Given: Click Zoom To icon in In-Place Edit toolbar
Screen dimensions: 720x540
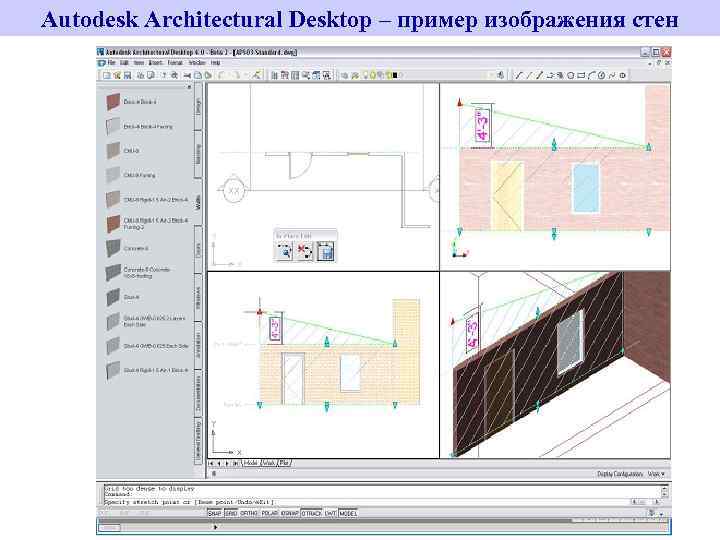Looking at the screenshot, I should click(284, 251).
